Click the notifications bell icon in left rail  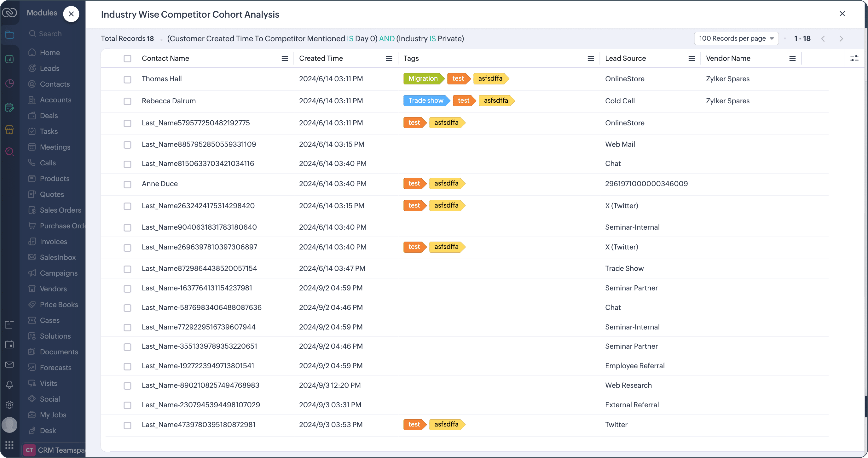[9, 384]
